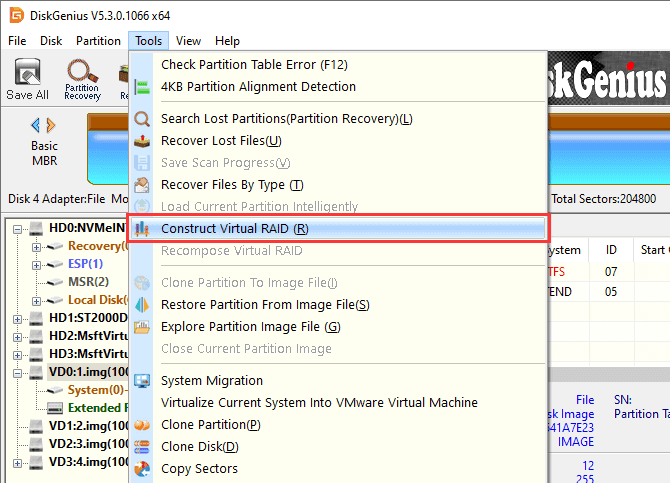Click the Clone Disk icon
The height and width of the screenshot is (483, 670).
pyautogui.click(x=142, y=447)
